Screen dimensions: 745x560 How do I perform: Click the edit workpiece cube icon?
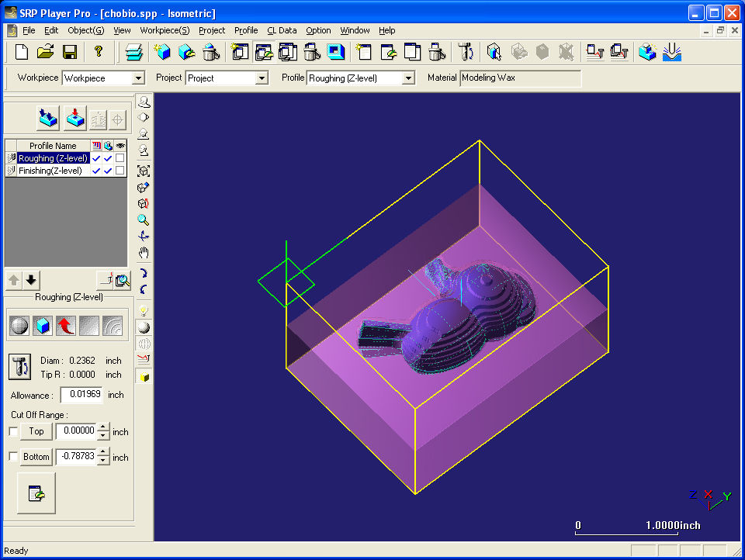pyautogui.click(x=187, y=52)
